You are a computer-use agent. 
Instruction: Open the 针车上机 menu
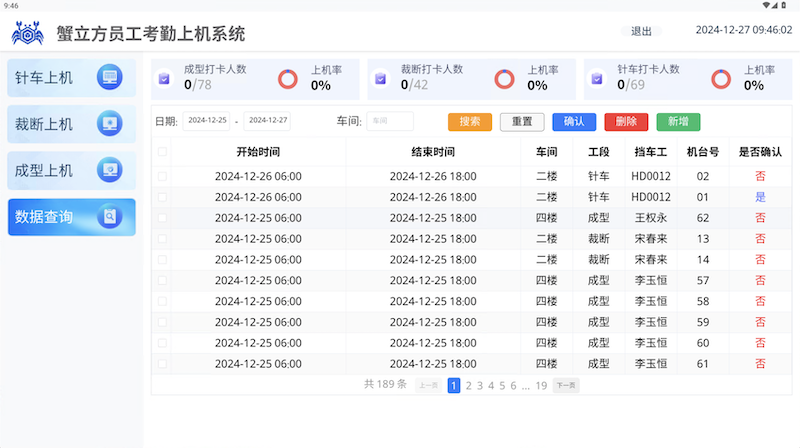pos(71,78)
